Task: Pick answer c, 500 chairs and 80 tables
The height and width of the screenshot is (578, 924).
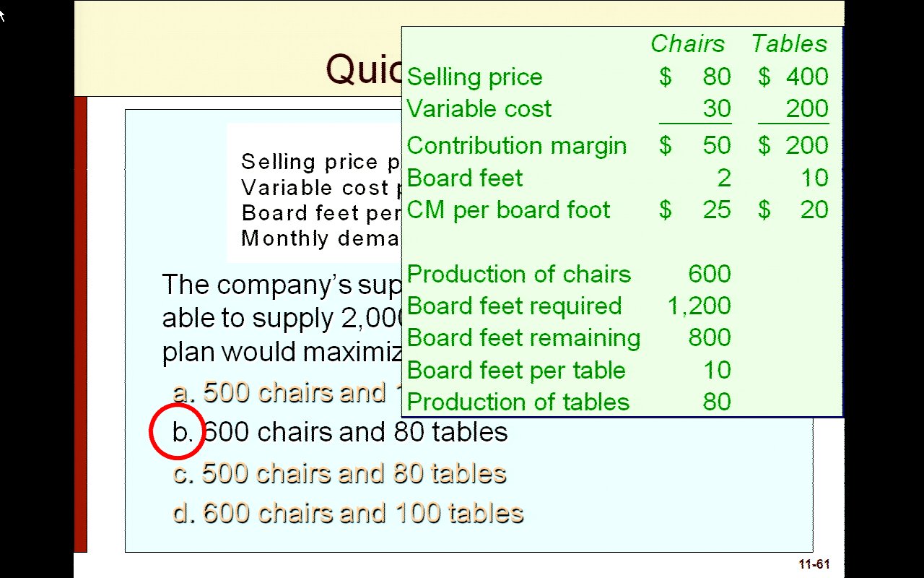Action: tap(339, 473)
